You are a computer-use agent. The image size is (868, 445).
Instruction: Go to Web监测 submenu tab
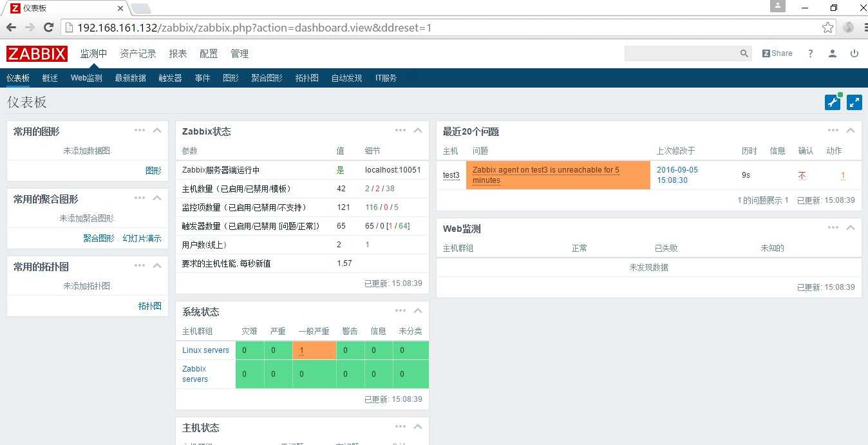(x=86, y=78)
